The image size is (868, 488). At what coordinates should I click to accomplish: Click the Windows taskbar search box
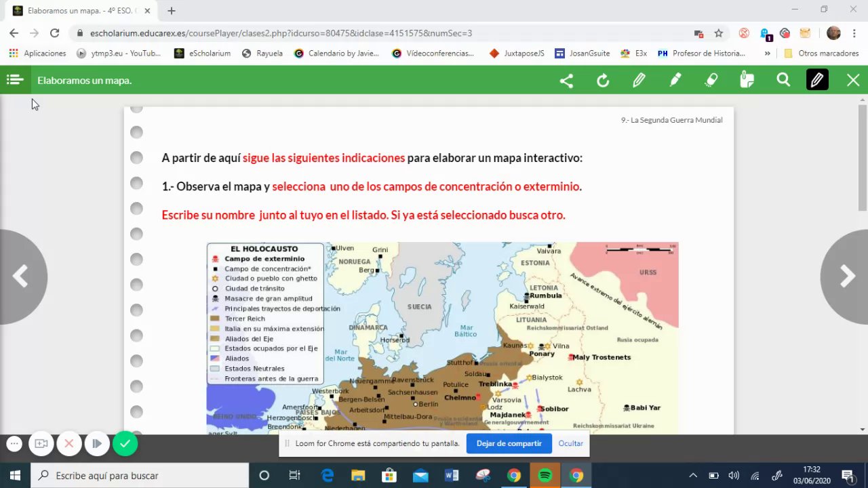[x=140, y=475]
